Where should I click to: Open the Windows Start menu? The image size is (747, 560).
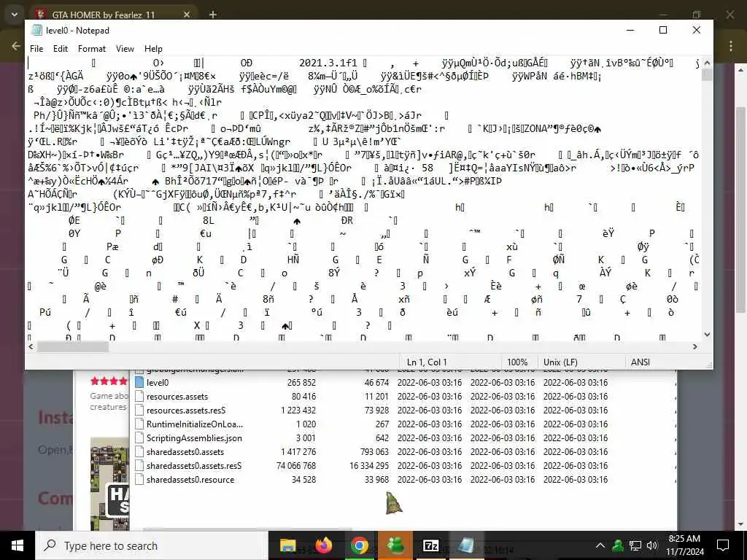(18, 545)
